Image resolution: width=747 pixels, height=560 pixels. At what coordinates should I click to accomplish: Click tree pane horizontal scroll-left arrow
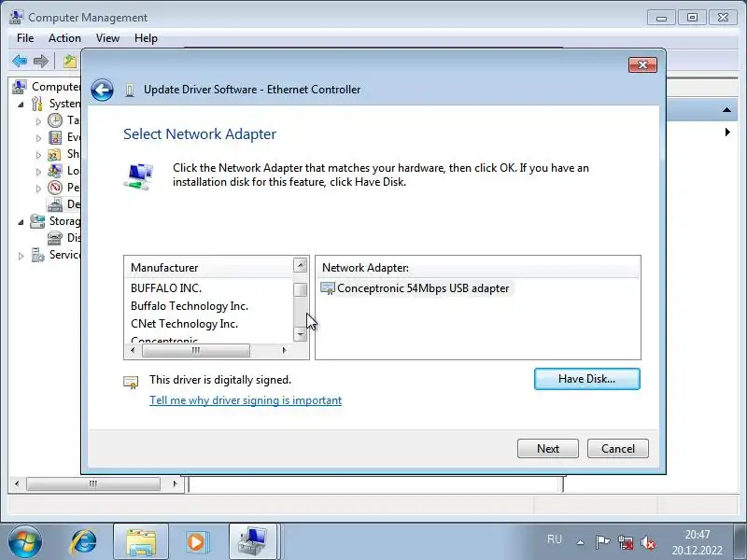(17, 483)
